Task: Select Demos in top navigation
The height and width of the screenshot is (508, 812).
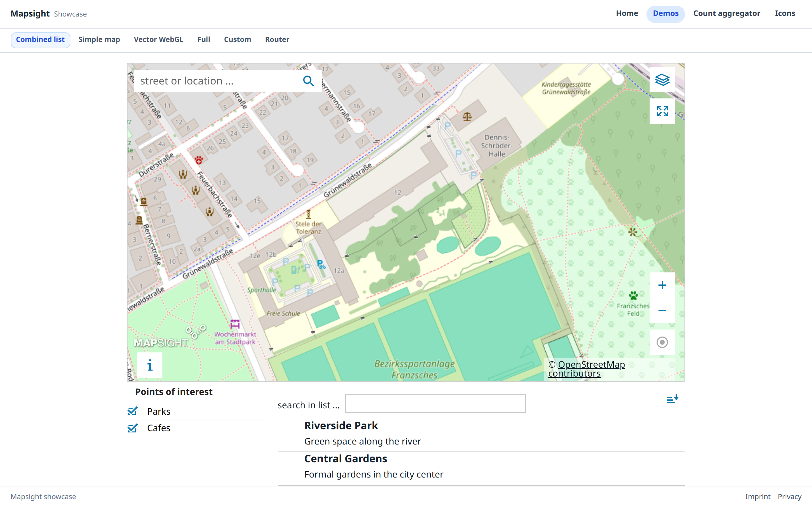Action: 665,13
